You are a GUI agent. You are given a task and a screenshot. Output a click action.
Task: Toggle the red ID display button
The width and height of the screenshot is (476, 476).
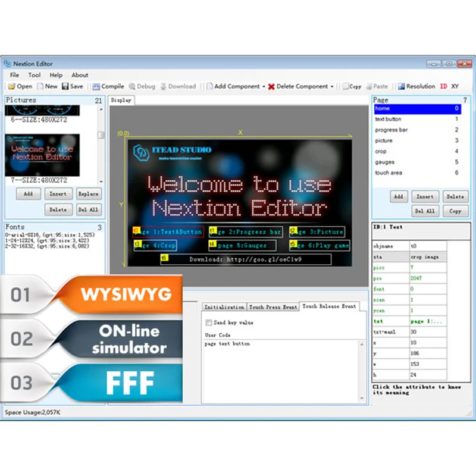[443, 86]
